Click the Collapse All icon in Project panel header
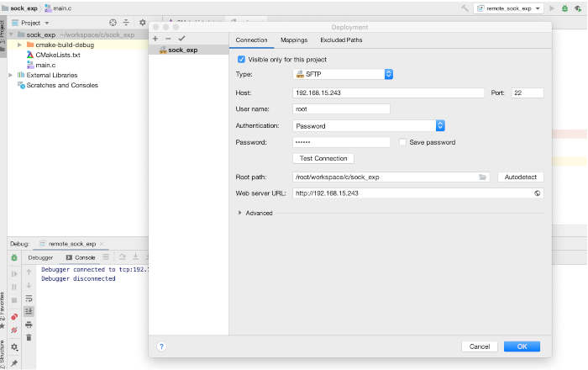 coord(126,23)
